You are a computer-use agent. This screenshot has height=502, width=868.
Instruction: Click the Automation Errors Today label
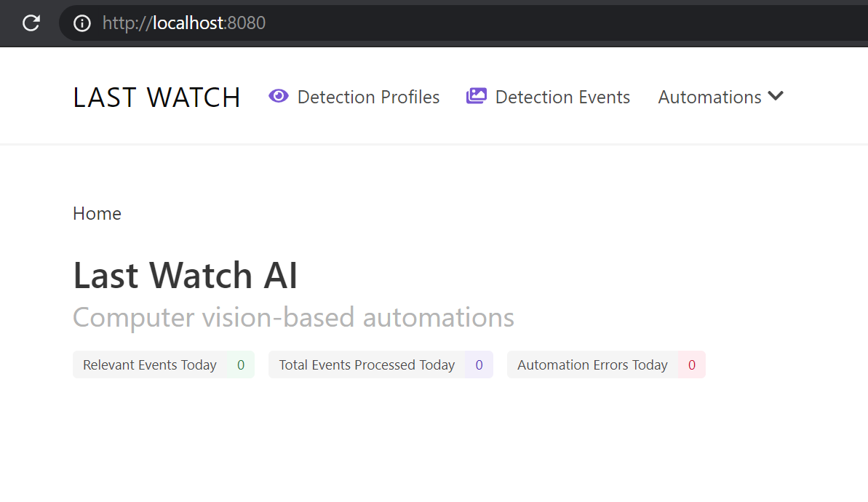[592, 364]
